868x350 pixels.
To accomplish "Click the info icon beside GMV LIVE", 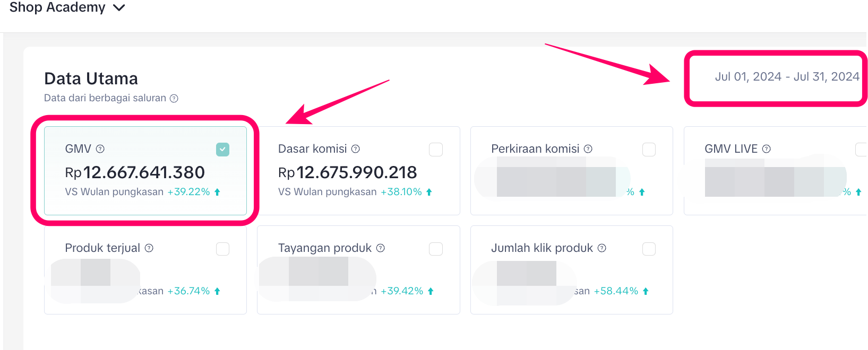I will coord(767,149).
